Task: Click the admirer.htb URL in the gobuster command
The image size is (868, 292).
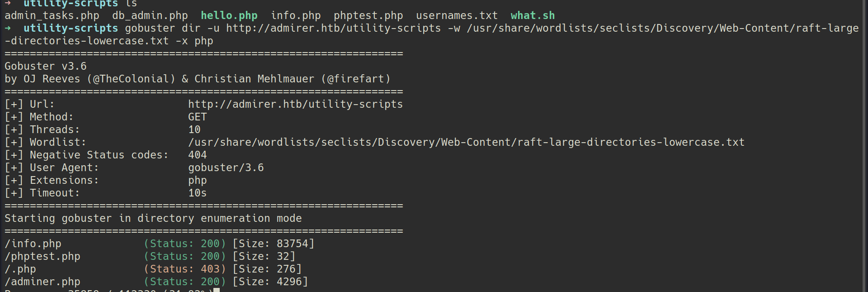Action: [x=333, y=29]
